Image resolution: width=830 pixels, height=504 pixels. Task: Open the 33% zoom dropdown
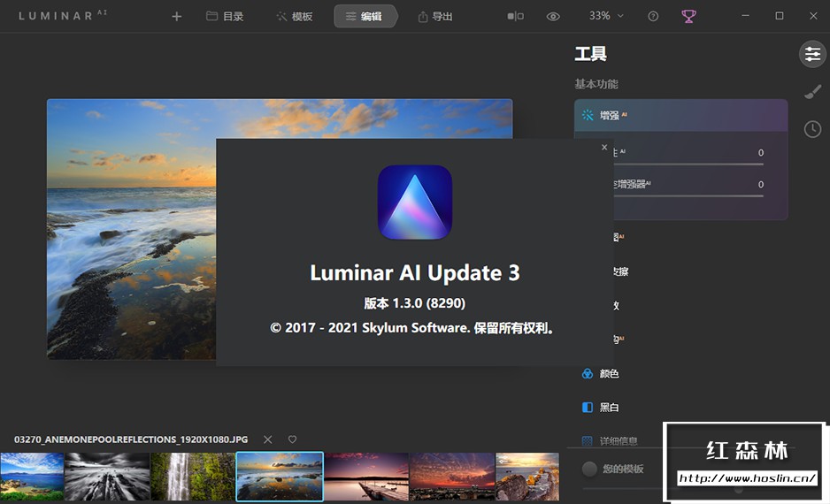[606, 16]
